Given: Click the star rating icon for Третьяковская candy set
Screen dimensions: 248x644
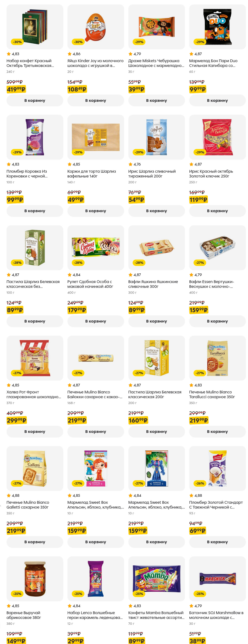Looking at the screenshot, I should tap(9, 54).
